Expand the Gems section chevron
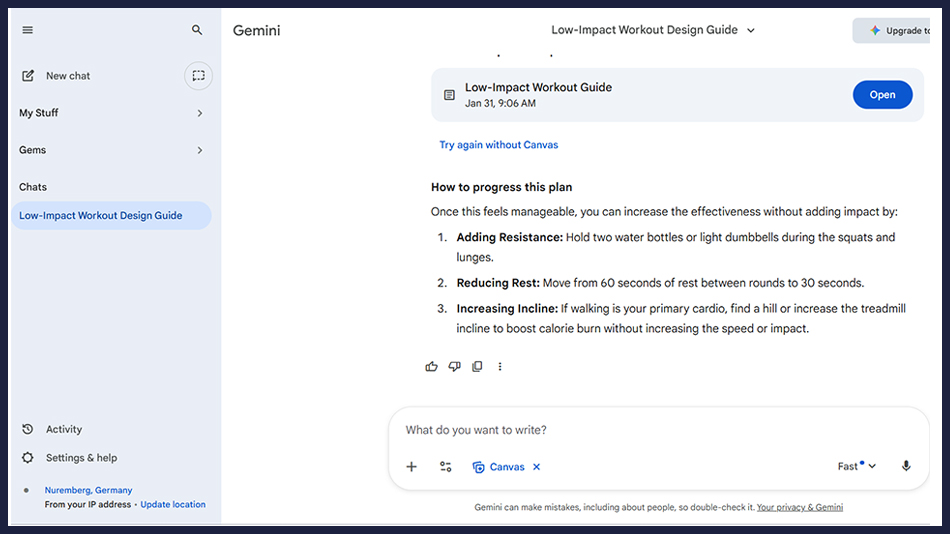 200,150
